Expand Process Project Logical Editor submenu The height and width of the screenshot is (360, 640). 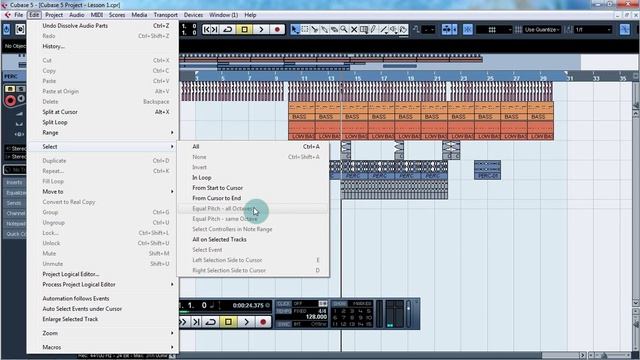click(x=102, y=284)
